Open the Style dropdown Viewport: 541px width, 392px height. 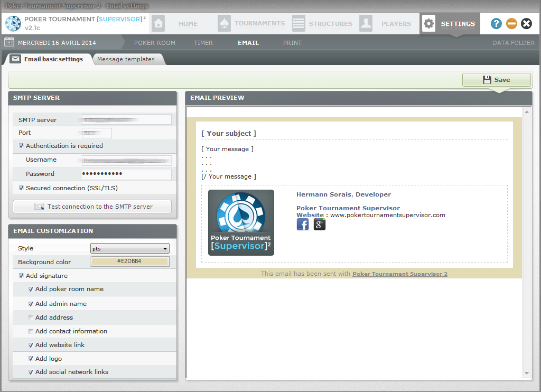tap(129, 248)
